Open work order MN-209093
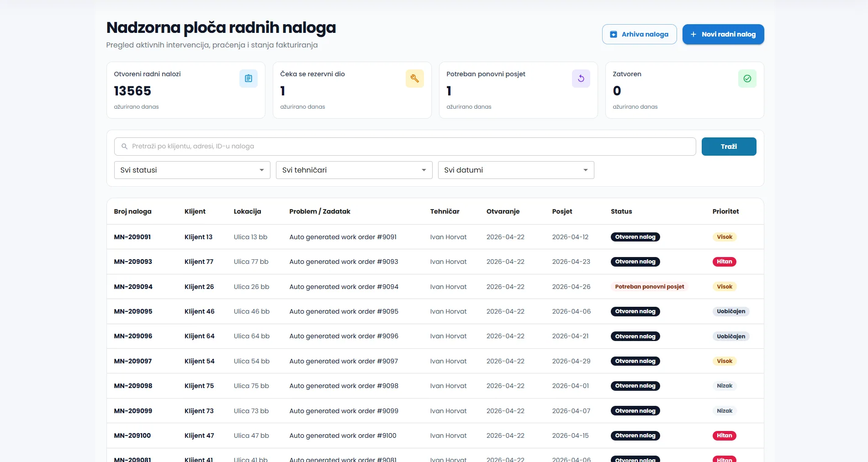 click(x=133, y=262)
